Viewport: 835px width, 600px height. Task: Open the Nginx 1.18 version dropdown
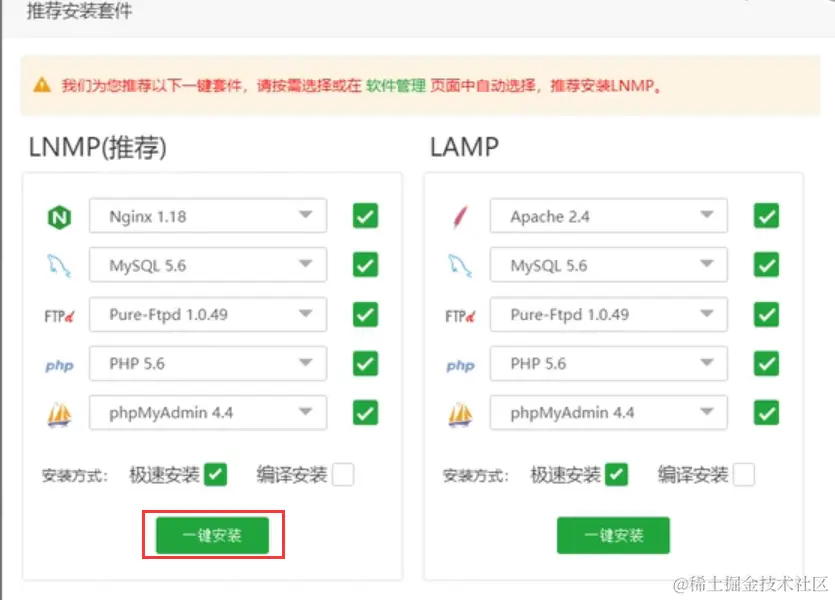pyautogui.click(x=208, y=216)
